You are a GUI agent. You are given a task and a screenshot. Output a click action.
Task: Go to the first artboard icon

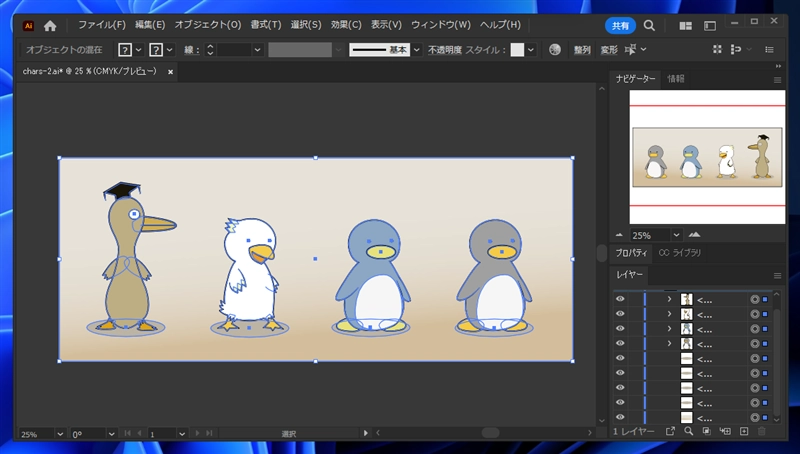(x=128, y=434)
